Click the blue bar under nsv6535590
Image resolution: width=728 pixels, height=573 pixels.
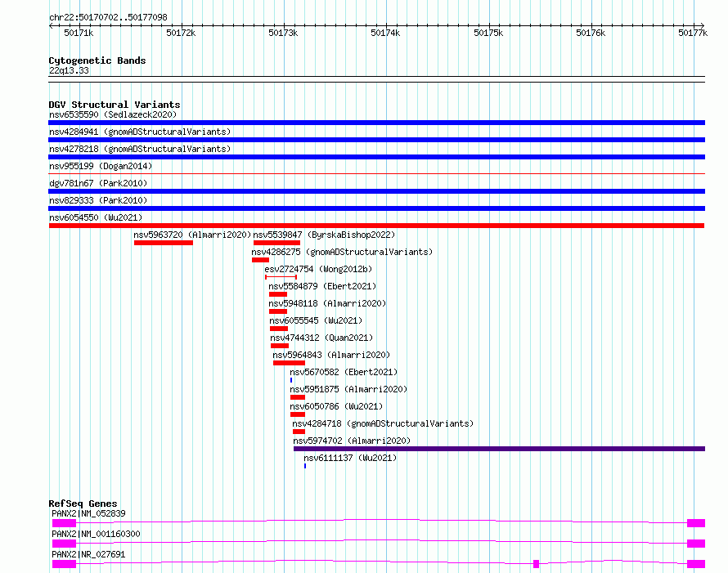click(x=376, y=123)
